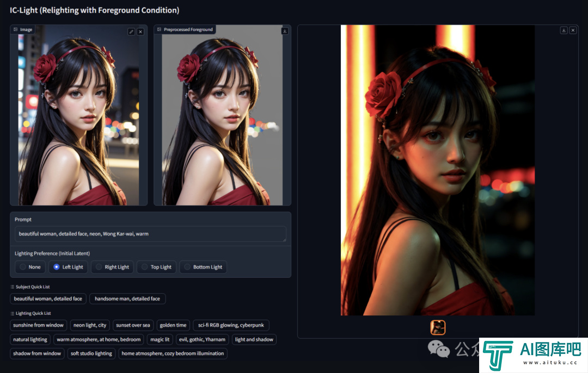Apply 'evil, gothic, Yharnam' preset
Image resolution: width=588 pixels, height=373 pixels.
click(202, 339)
